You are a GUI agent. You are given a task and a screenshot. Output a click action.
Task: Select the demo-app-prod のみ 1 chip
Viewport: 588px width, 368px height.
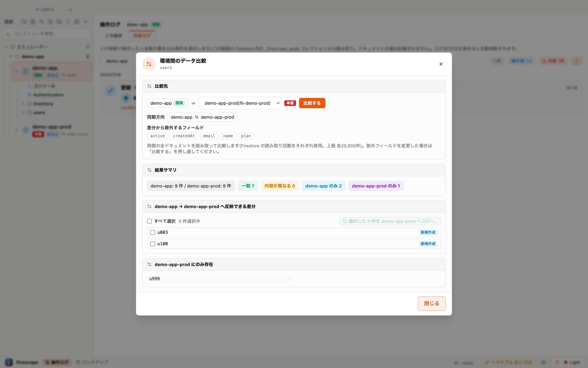pos(376,186)
